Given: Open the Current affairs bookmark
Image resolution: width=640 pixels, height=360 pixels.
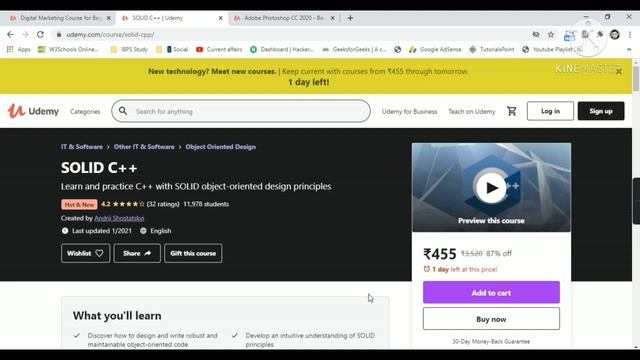Looking at the screenshot, I should (219, 49).
